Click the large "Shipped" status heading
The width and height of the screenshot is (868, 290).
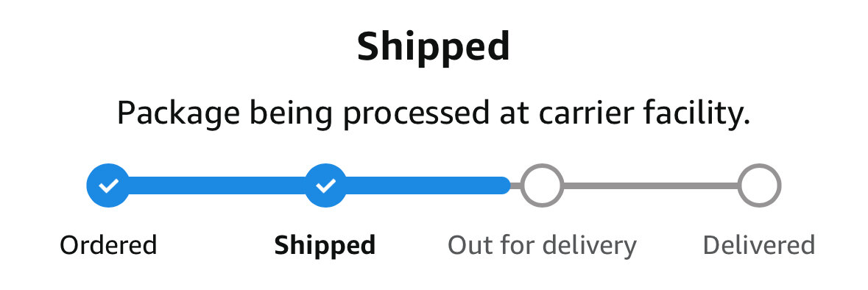434,46
